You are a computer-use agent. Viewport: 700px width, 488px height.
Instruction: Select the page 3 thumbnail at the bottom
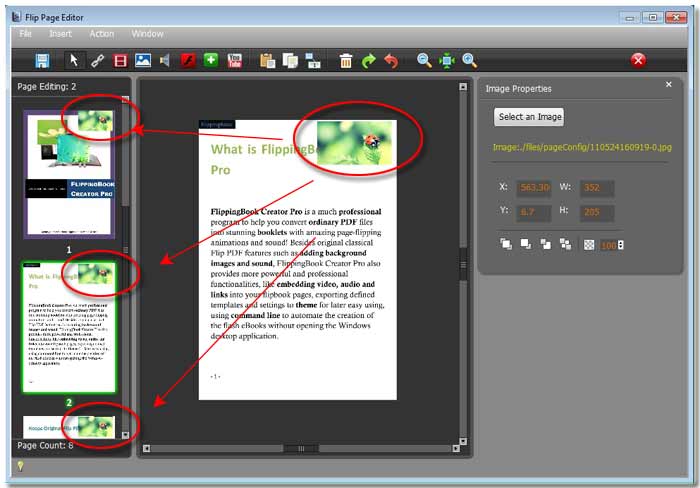point(69,427)
